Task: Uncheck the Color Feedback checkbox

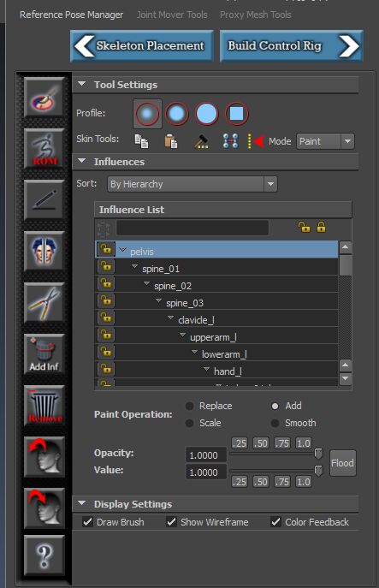Action: pyautogui.click(x=276, y=521)
